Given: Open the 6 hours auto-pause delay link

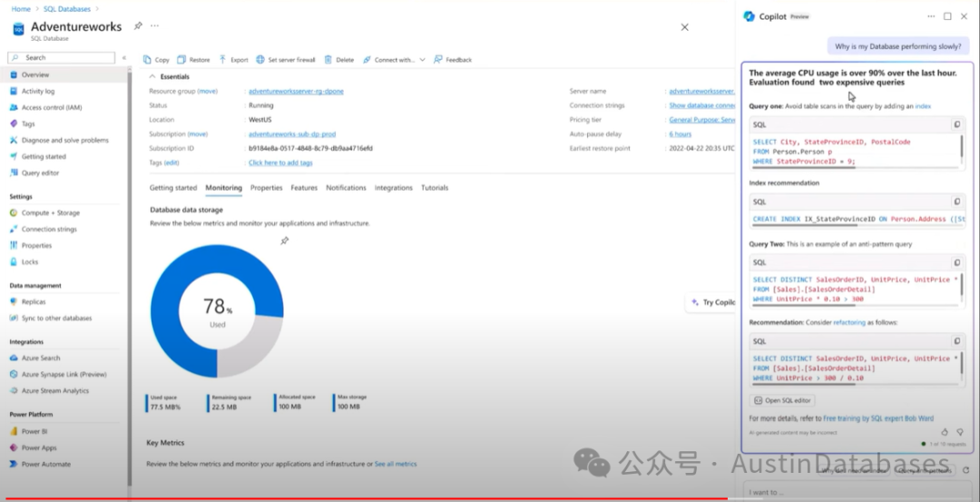Looking at the screenshot, I should [680, 134].
